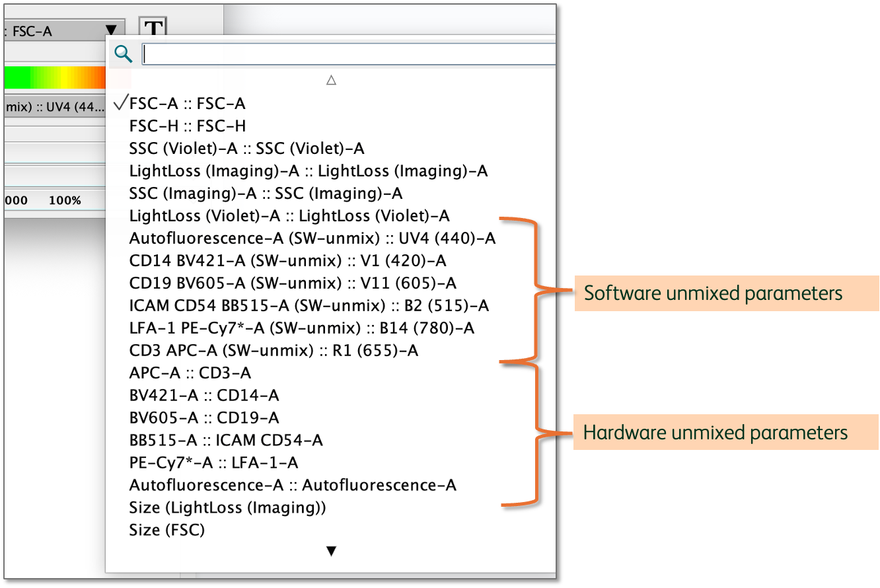Choose FSC-H :: FSC-H from list
The width and height of the screenshot is (880, 588).
pos(188,126)
